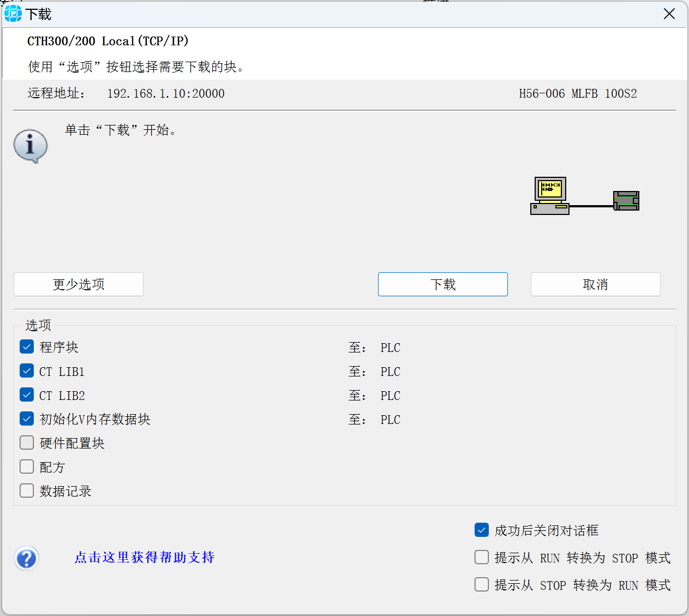Click the information speech bubble icon
The width and height of the screenshot is (689, 616).
click(x=31, y=146)
